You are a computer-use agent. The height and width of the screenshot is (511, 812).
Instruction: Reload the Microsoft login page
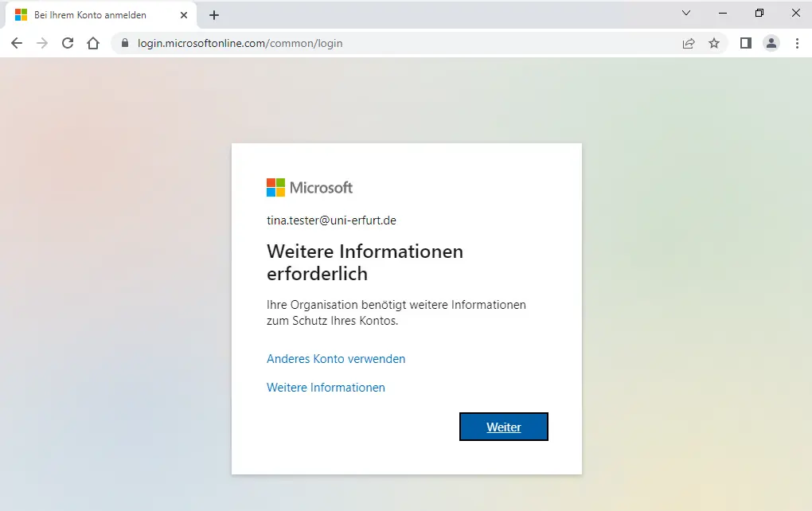(68, 43)
